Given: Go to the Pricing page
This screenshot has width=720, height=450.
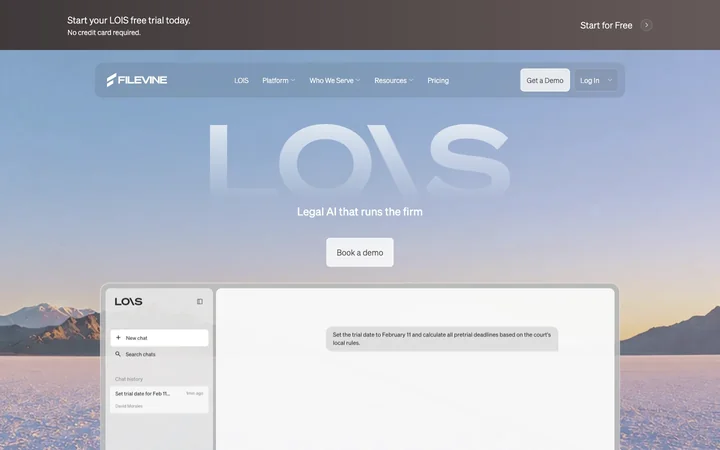Looking at the screenshot, I should 438,80.
